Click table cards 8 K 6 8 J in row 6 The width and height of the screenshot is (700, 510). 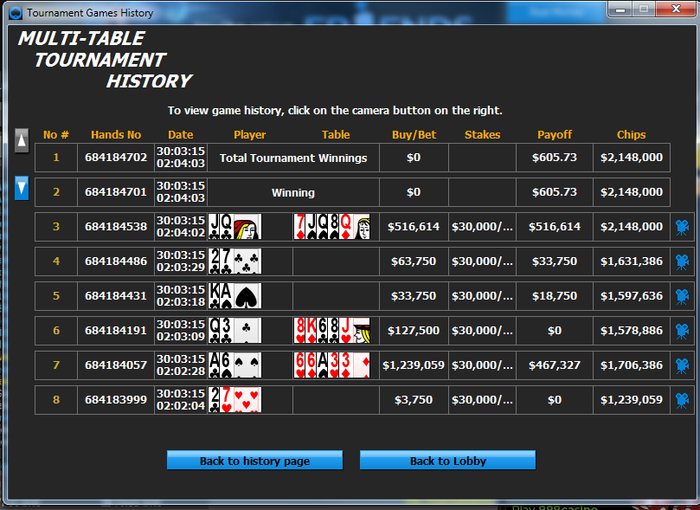332,330
